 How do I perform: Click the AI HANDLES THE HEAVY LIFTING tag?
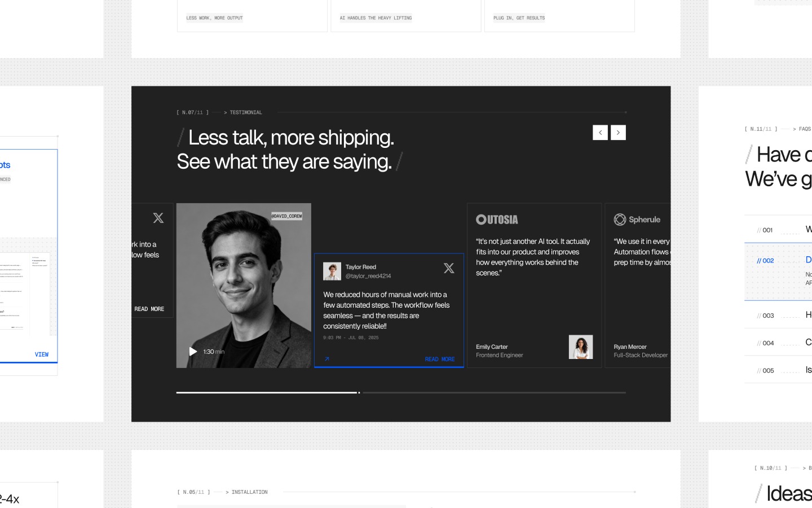pos(376,18)
